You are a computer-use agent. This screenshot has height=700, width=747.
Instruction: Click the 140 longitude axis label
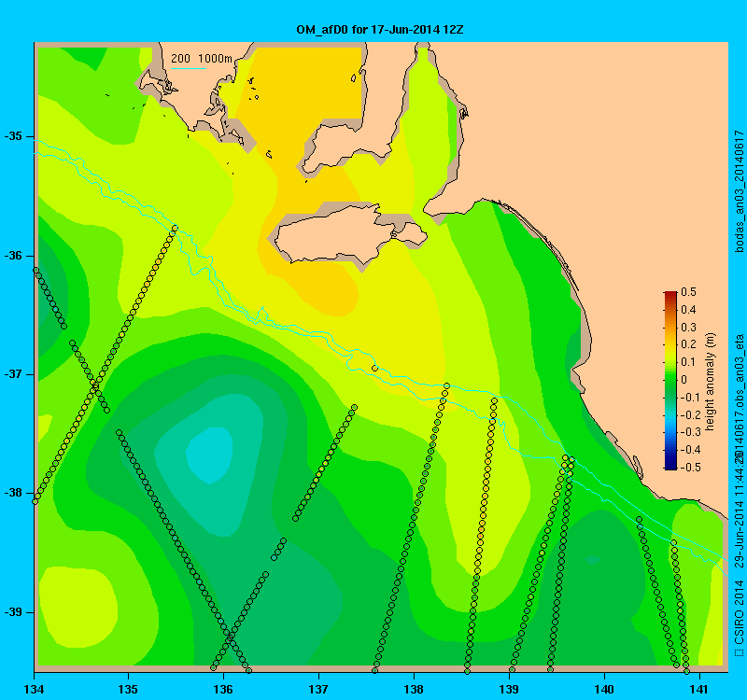point(604,689)
